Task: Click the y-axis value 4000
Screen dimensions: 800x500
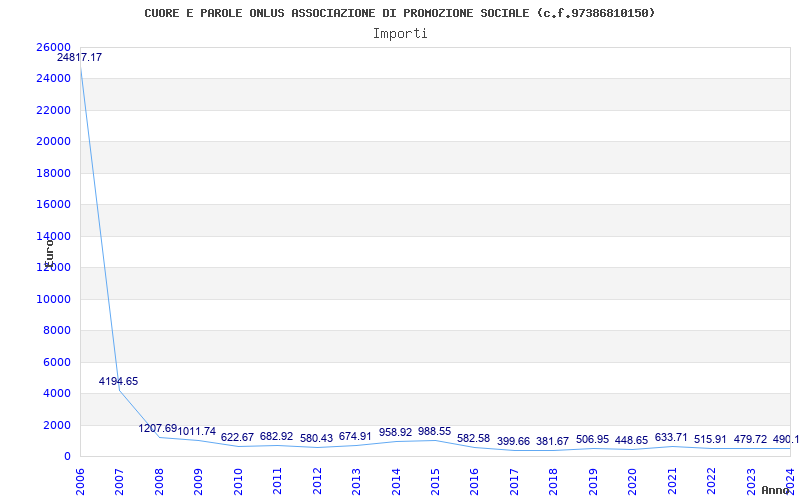Action: (x=56, y=393)
